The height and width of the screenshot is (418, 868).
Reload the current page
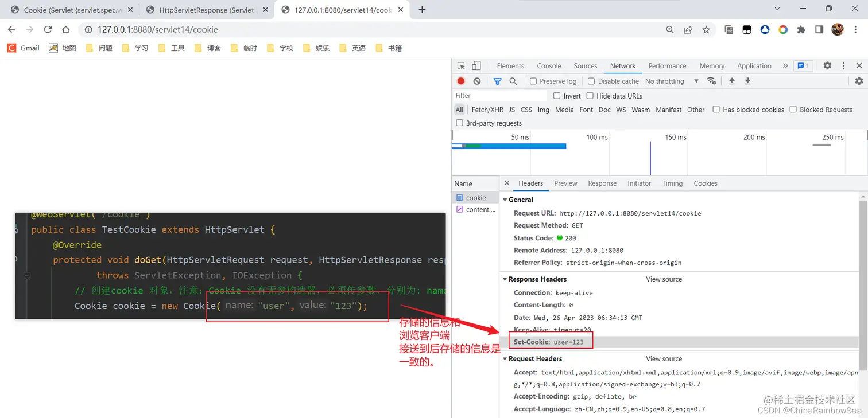click(48, 30)
